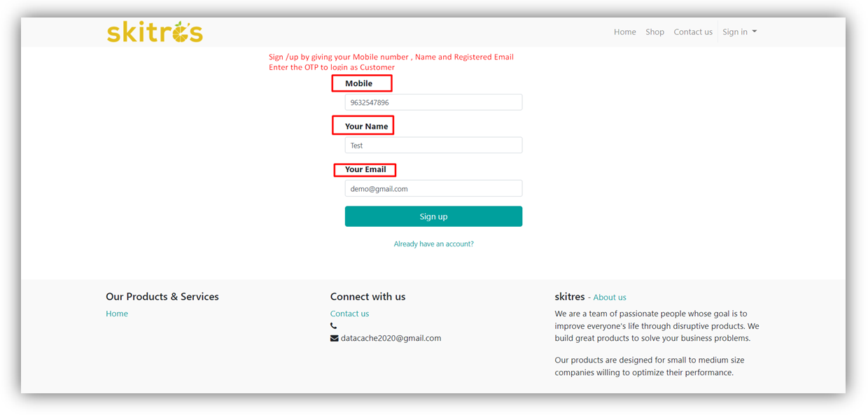Open Contact us link under Connect with us
The image size is (868, 415).
[349, 314]
